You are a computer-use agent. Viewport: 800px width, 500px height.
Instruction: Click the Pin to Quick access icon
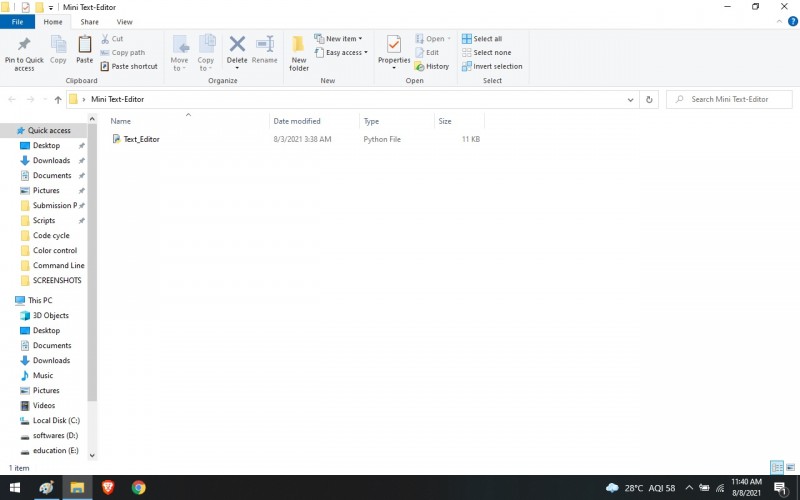(x=24, y=44)
